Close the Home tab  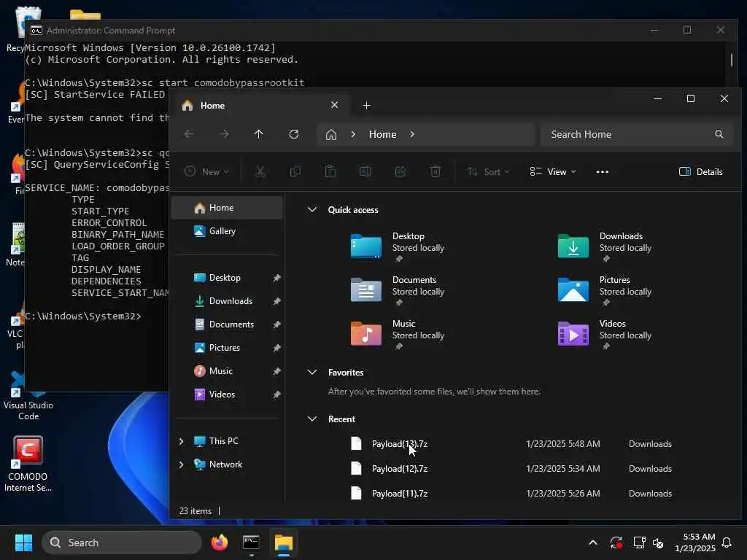coord(334,105)
